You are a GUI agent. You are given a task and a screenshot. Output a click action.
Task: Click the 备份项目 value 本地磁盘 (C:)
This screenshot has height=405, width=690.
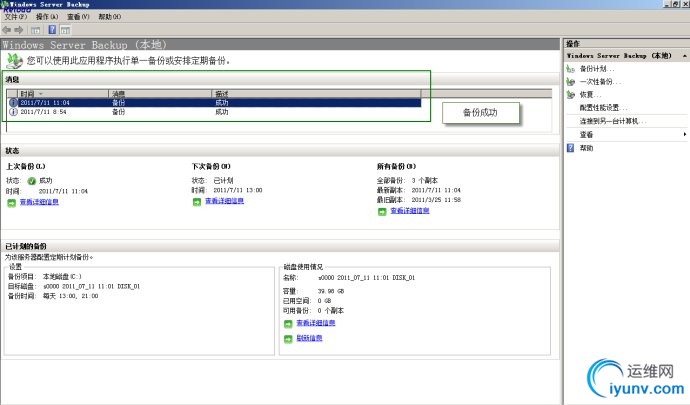(x=62, y=277)
